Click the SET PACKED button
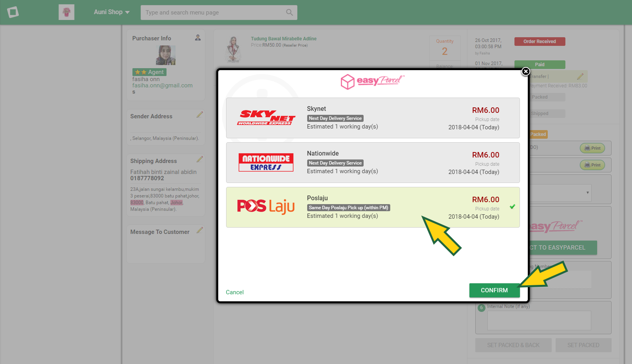 tap(583, 345)
